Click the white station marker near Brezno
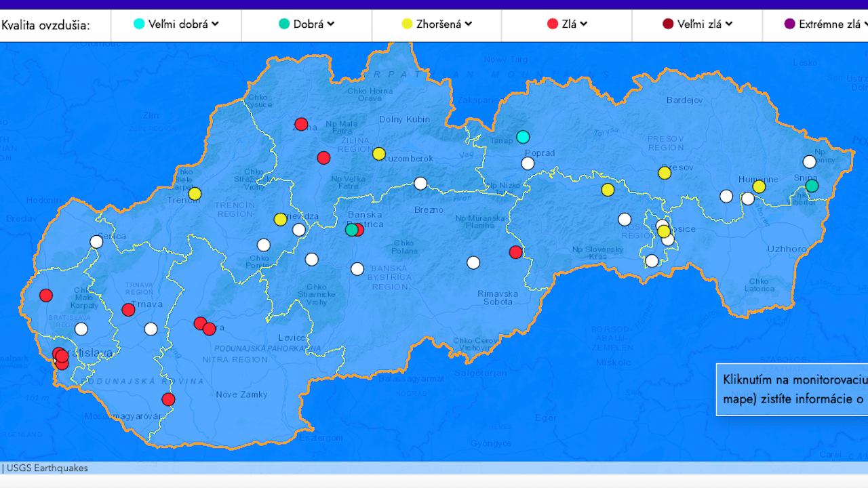The height and width of the screenshot is (488, 868). coord(420,183)
